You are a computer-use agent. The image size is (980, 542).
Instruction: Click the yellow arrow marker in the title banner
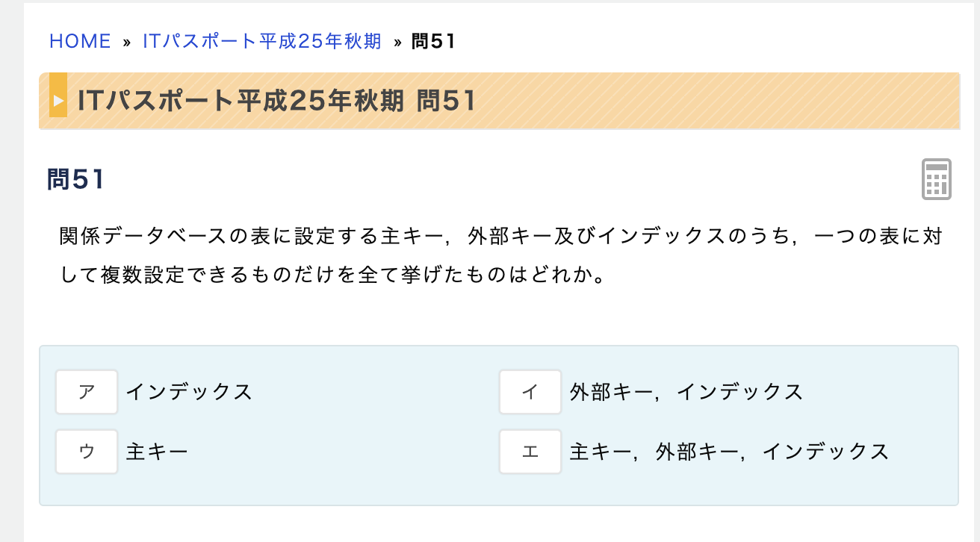(58, 101)
